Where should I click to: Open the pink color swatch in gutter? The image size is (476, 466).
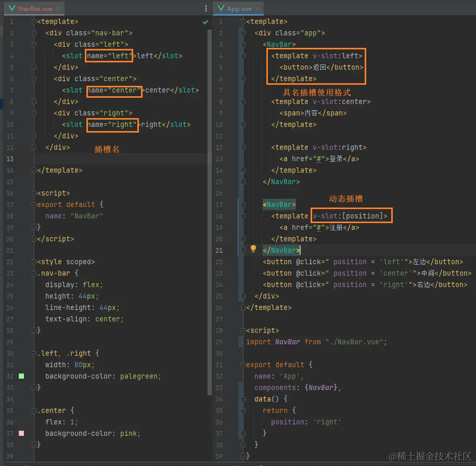coord(21,433)
